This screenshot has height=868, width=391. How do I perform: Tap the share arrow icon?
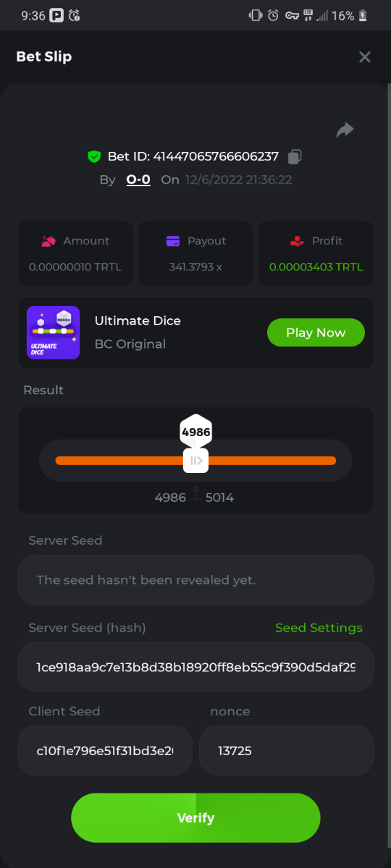[345, 130]
